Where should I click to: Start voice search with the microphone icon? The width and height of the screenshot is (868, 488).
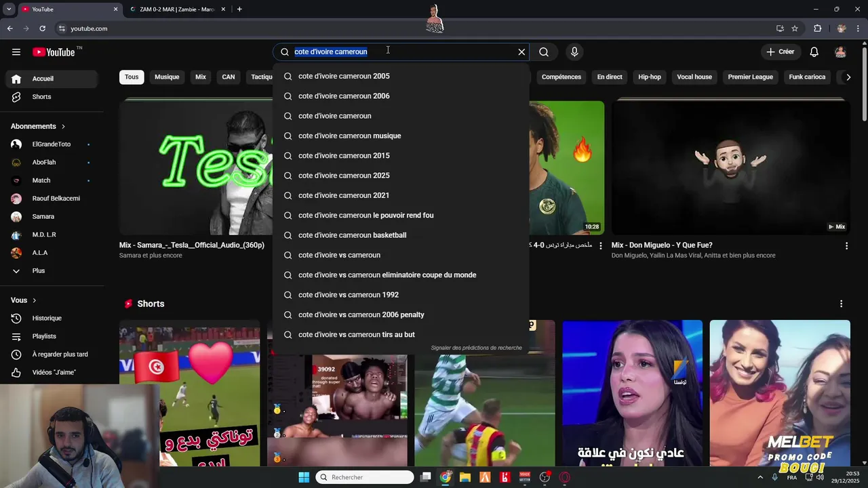pos(574,52)
